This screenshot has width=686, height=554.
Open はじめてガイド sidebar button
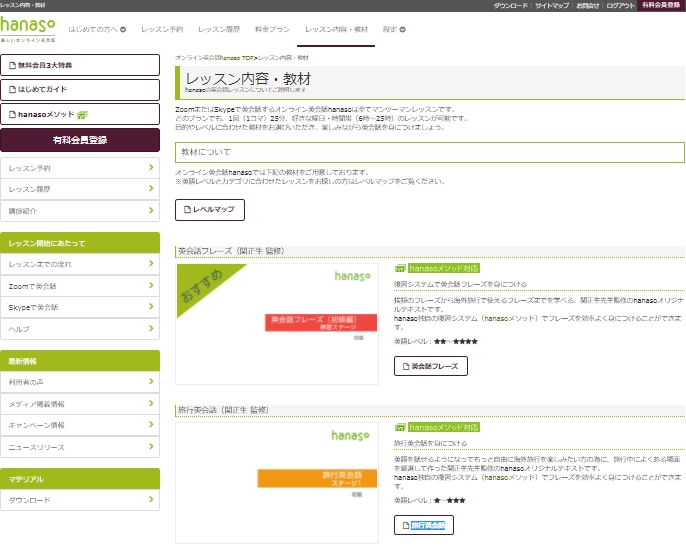point(80,89)
